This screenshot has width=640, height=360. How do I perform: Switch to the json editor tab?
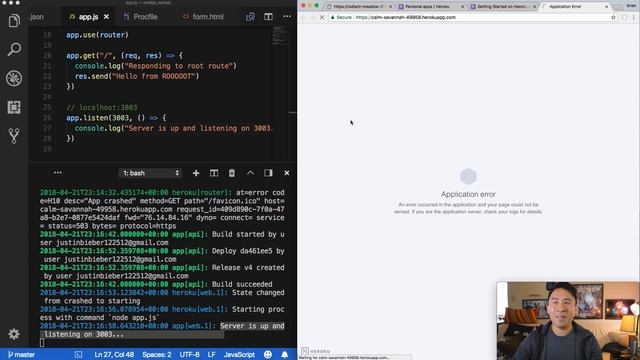click(x=36, y=17)
